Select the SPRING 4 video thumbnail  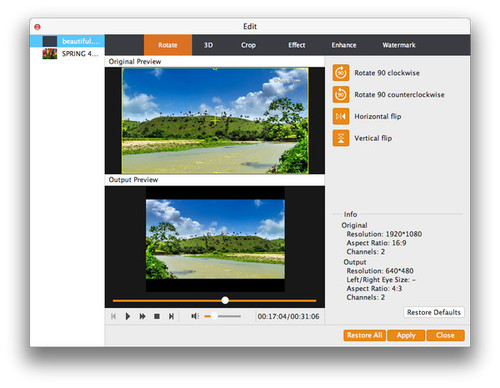tap(50, 54)
